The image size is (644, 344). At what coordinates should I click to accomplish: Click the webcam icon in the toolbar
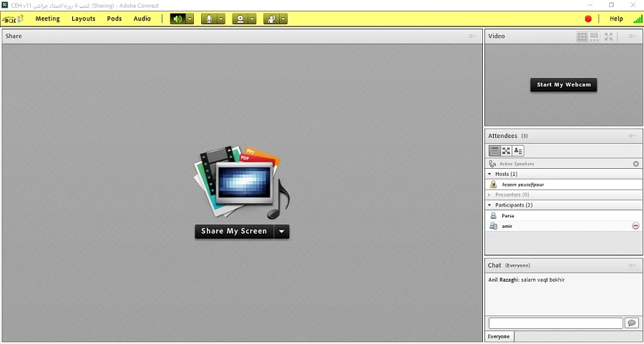[240, 19]
